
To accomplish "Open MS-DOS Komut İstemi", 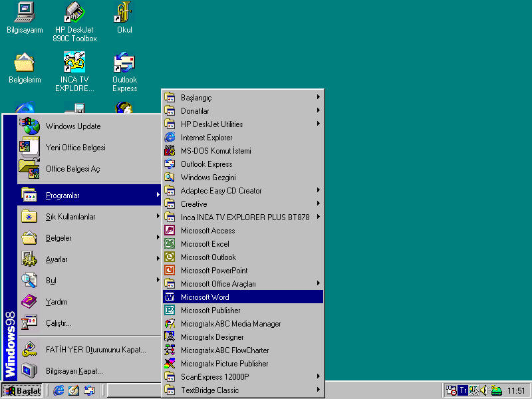I will click(x=243, y=151).
